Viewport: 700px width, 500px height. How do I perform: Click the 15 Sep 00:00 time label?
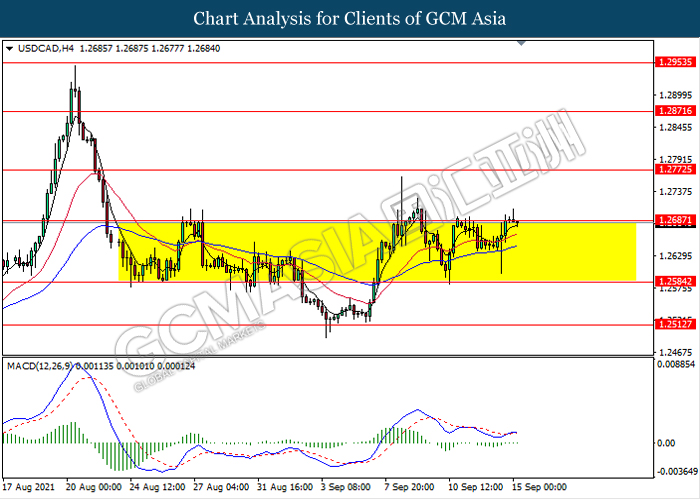coord(539,487)
